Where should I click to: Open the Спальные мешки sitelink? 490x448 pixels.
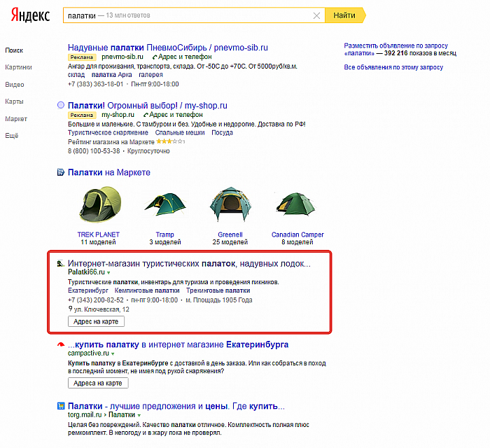(x=180, y=132)
